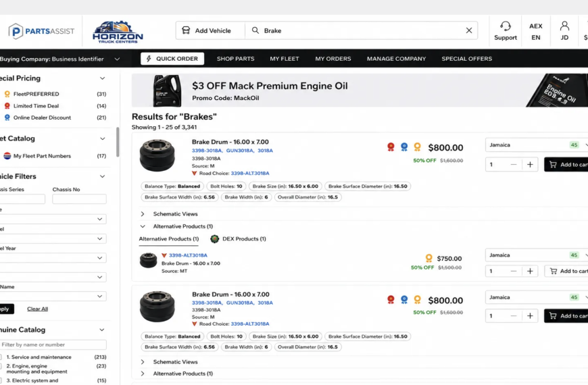Open the My Orders menu

pos(333,59)
